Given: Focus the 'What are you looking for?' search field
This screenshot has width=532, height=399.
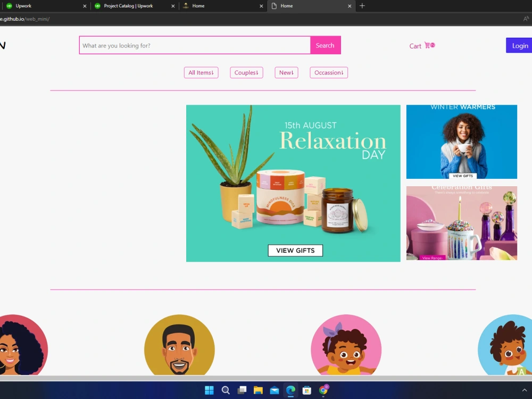Looking at the screenshot, I should coord(195,45).
